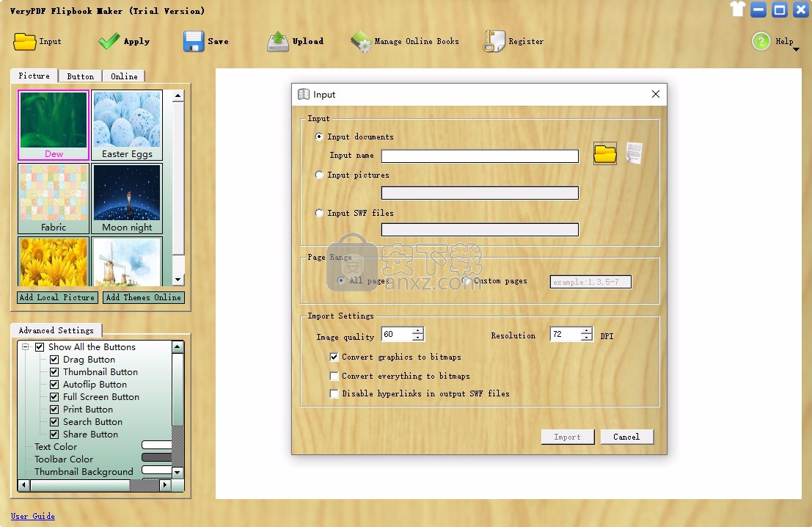Click the green Apply checkmark icon
The height and width of the screenshot is (527, 812).
[109, 41]
